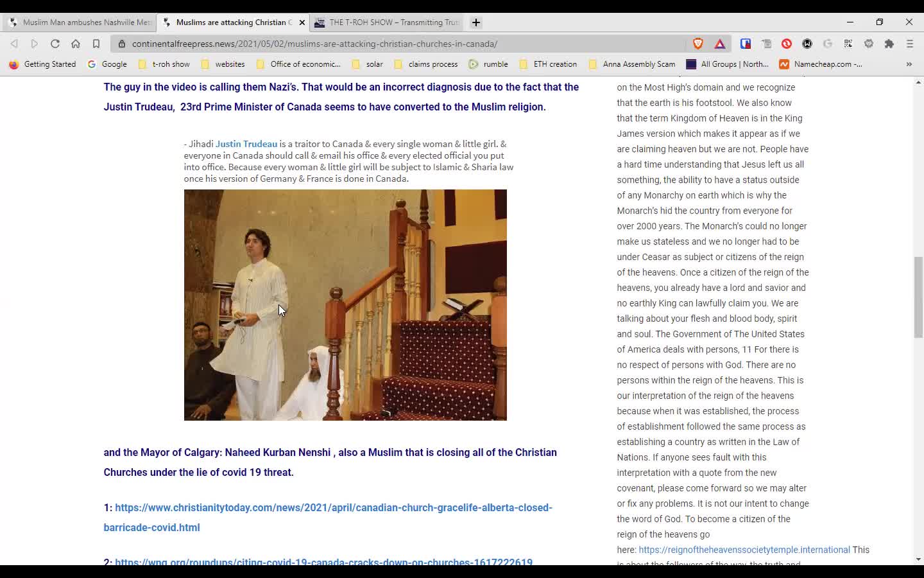924x578 pixels.
Task: Select Muslims are attacking Christian tab
Action: pos(234,22)
